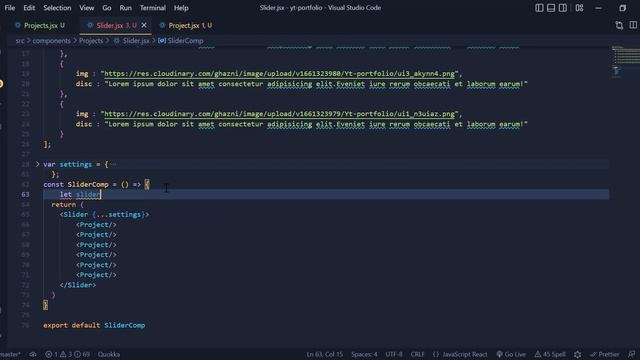The height and width of the screenshot is (360, 640).
Task: Click the closing </Slider> tag
Action: [78, 285]
